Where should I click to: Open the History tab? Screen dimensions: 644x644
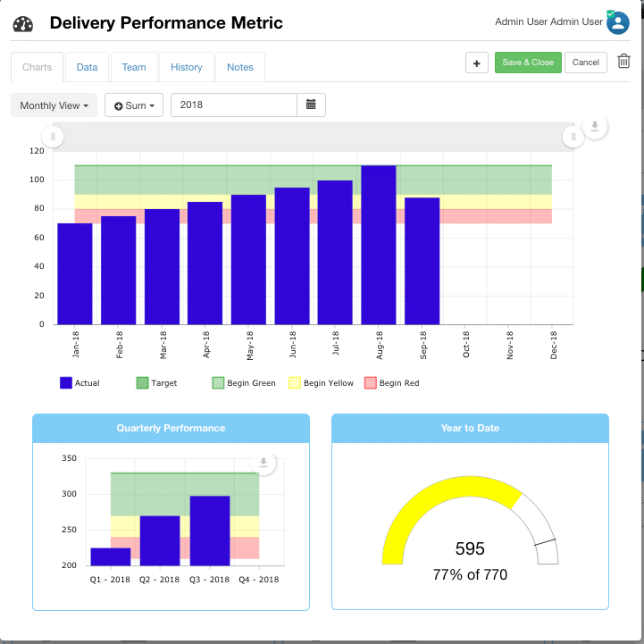pyautogui.click(x=187, y=67)
